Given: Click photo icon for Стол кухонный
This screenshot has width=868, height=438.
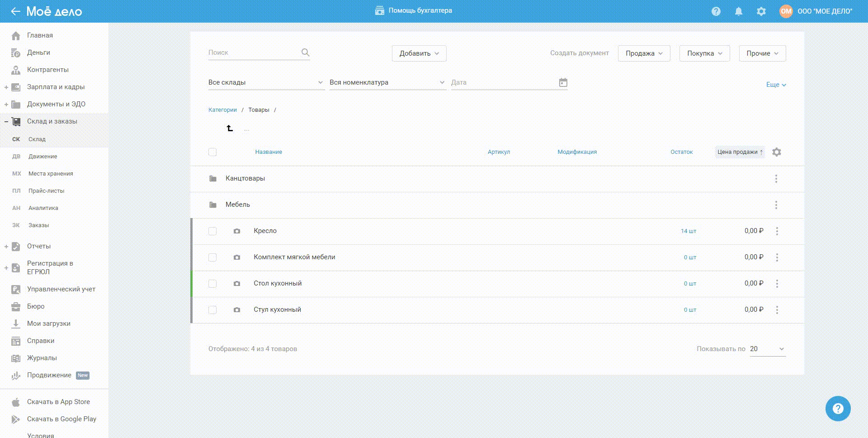Looking at the screenshot, I should point(236,284).
